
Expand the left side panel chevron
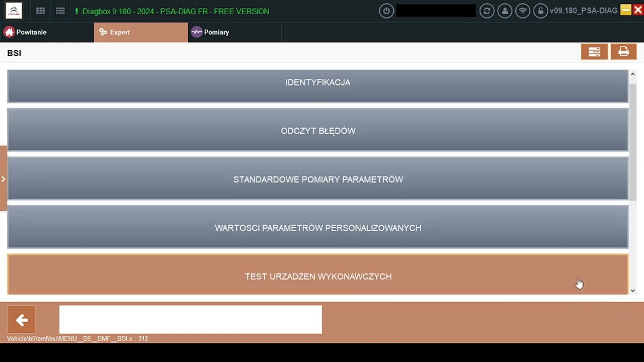pyautogui.click(x=3, y=179)
